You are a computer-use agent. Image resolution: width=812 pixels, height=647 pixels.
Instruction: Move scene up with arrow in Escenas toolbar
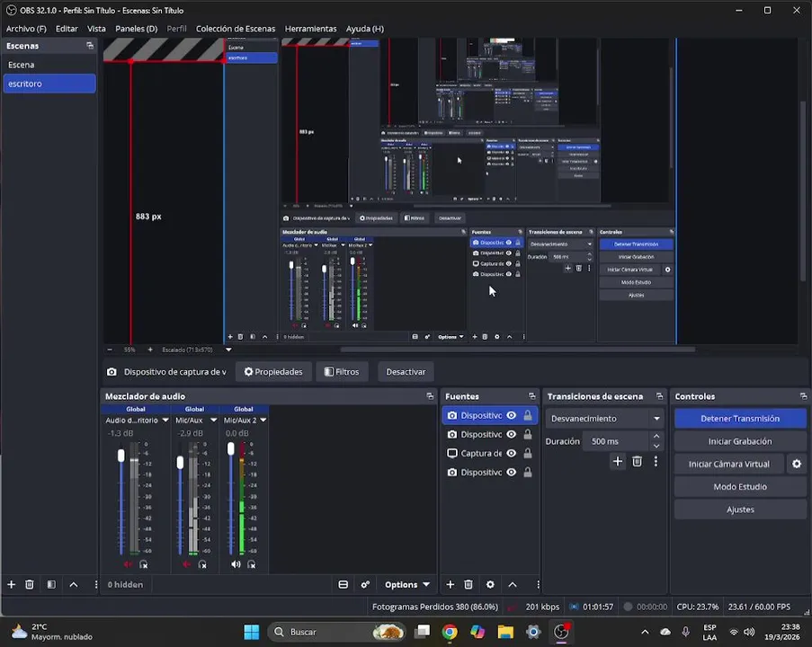(74, 584)
